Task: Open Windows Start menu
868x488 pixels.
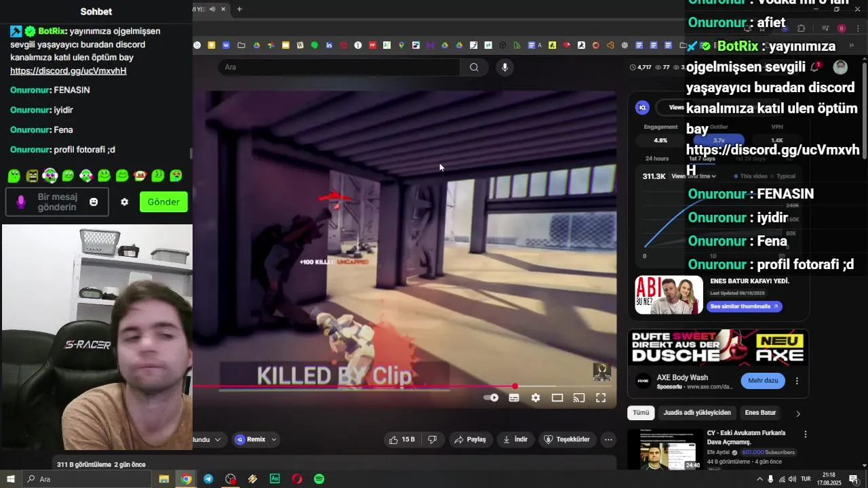Action: [11, 479]
